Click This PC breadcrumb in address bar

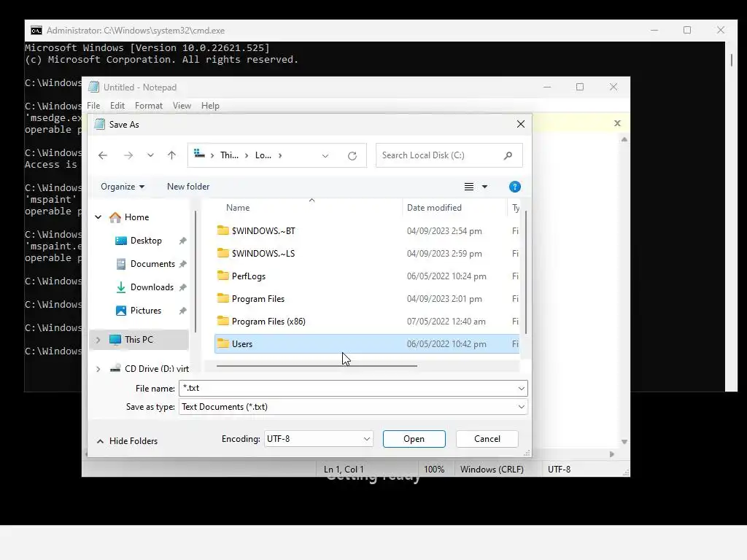pyautogui.click(x=229, y=155)
